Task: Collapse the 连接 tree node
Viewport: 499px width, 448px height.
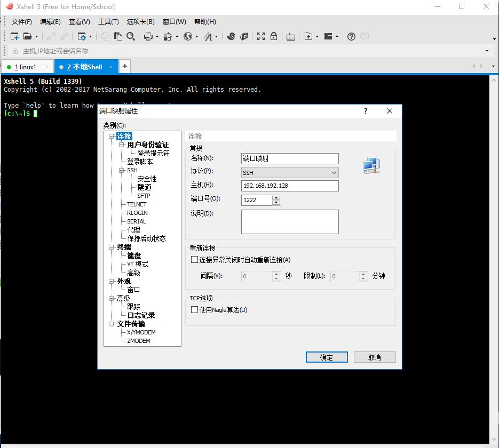Action: tap(111, 137)
